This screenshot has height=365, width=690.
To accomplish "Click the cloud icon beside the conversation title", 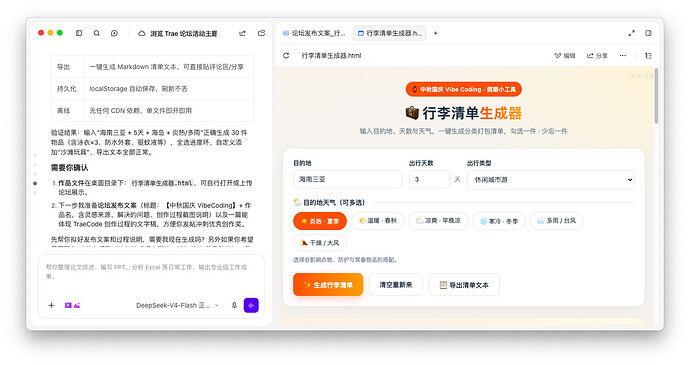I will [142, 33].
